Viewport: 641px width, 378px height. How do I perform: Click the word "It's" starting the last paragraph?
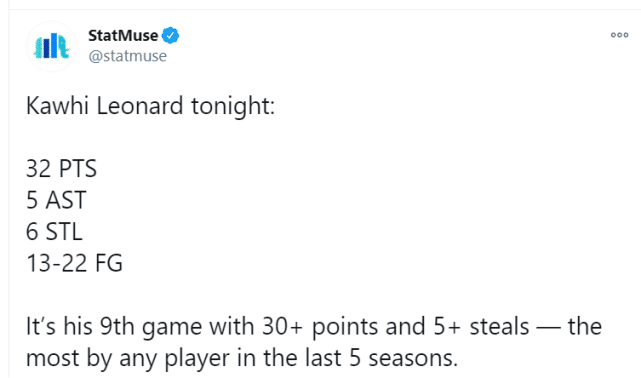[x=40, y=326]
